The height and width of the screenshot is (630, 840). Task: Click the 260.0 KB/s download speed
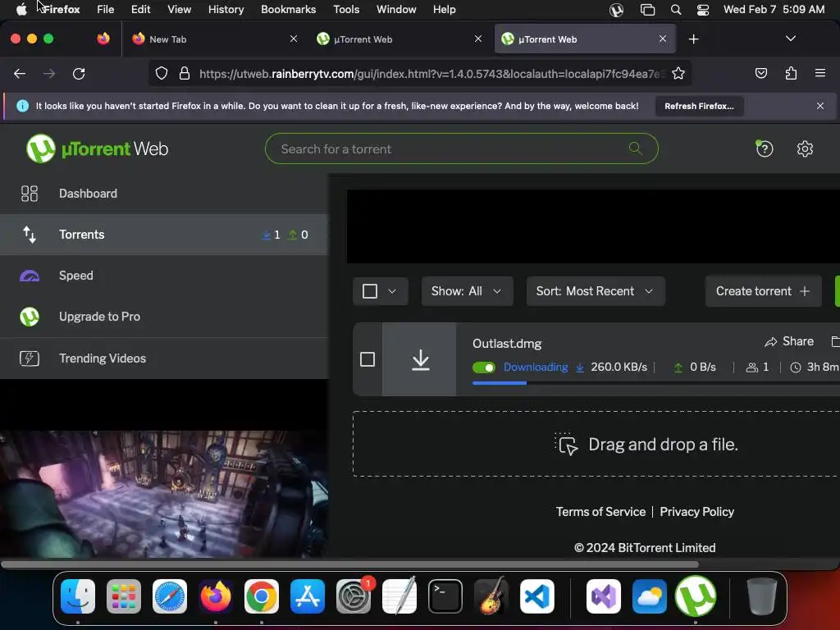tap(619, 367)
